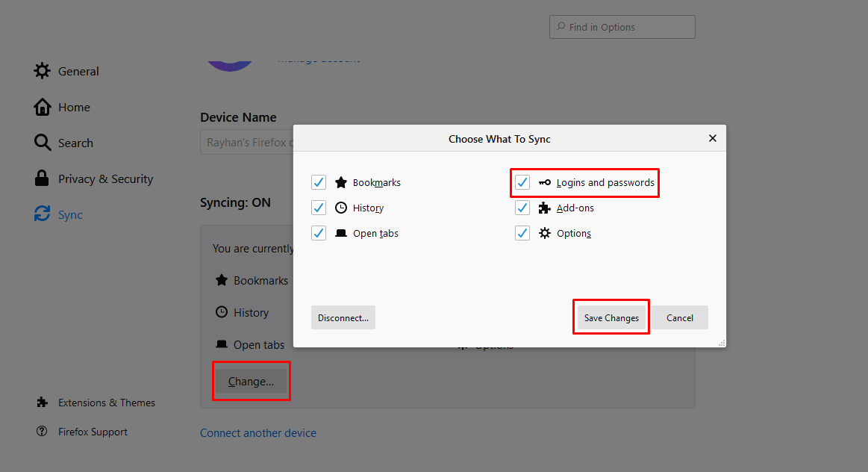Click the Home house icon
This screenshot has width=868, height=472.
(x=43, y=107)
